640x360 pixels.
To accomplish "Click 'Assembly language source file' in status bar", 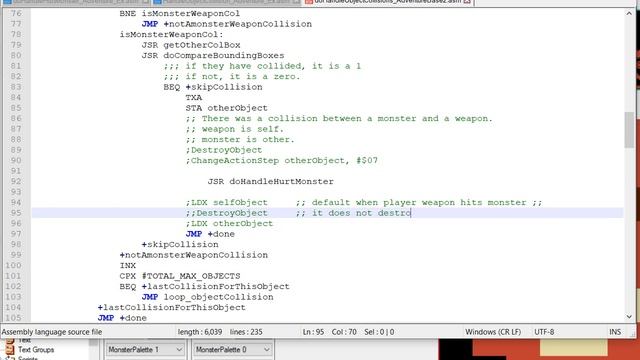I will point(52,332).
